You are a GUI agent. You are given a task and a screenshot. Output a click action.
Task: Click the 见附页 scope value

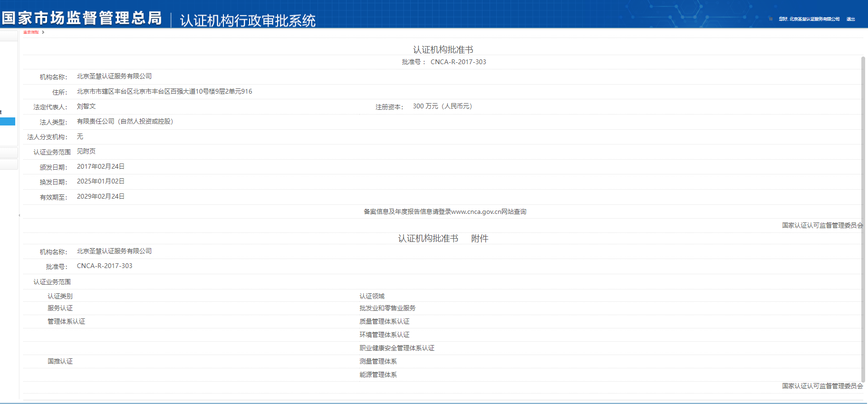point(86,151)
